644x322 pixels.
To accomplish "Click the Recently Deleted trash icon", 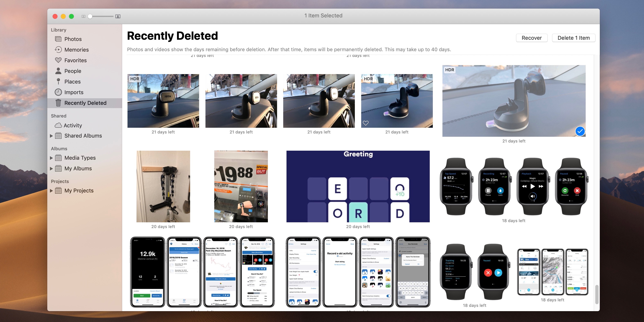I will coord(59,103).
